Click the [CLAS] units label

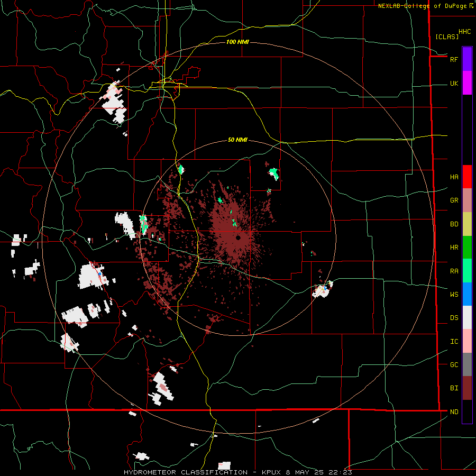pos(447,37)
